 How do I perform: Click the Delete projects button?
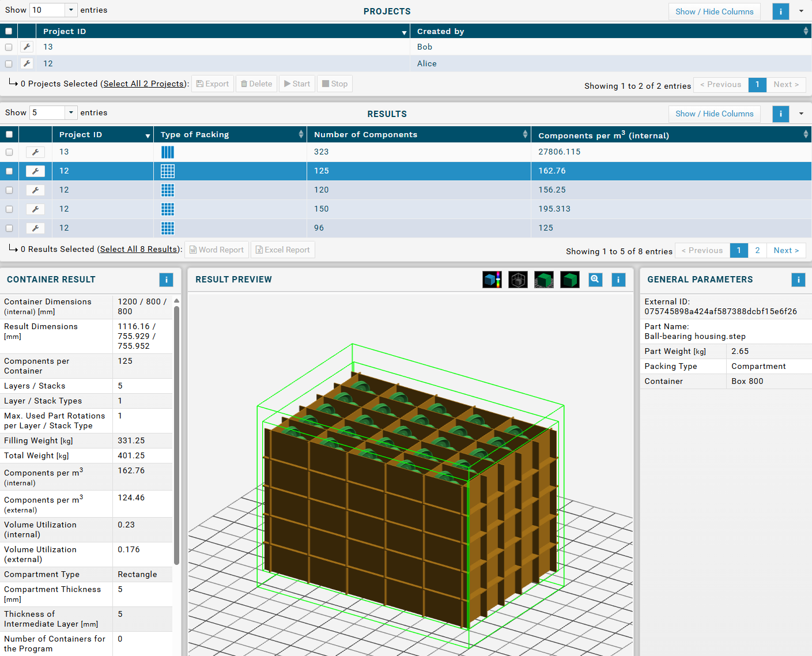tap(256, 84)
